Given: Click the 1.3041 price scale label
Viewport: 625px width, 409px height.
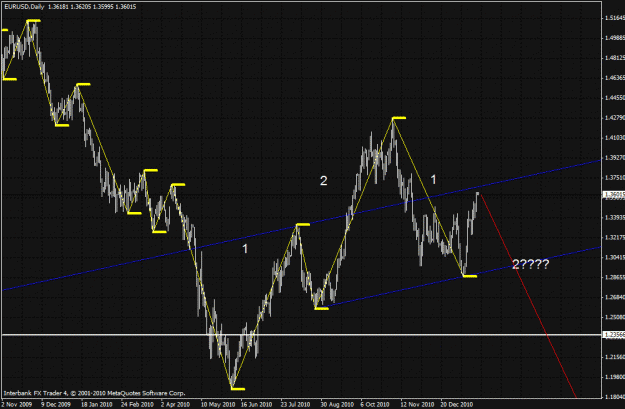Looking at the screenshot, I should click(615, 257).
